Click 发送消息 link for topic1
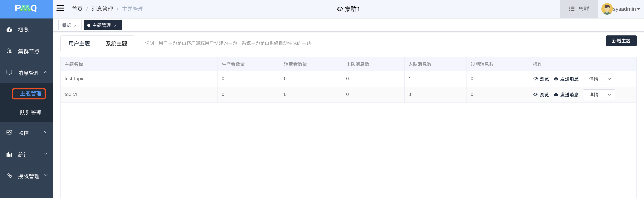This screenshot has height=198, width=644. [x=569, y=95]
